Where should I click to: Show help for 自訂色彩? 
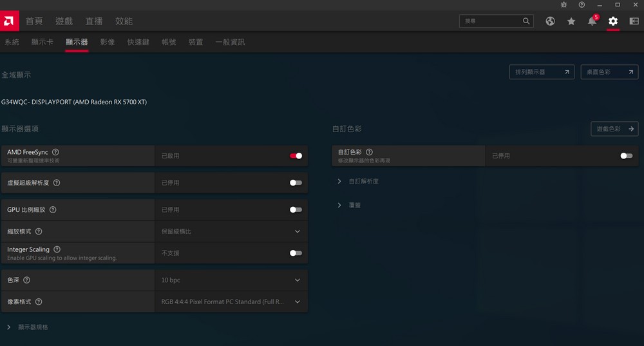click(369, 152)
